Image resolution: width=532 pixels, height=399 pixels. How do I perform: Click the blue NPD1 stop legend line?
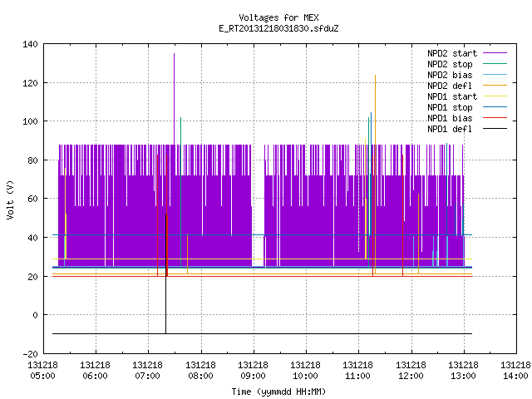pyautogui.click(x=495, y=107)
